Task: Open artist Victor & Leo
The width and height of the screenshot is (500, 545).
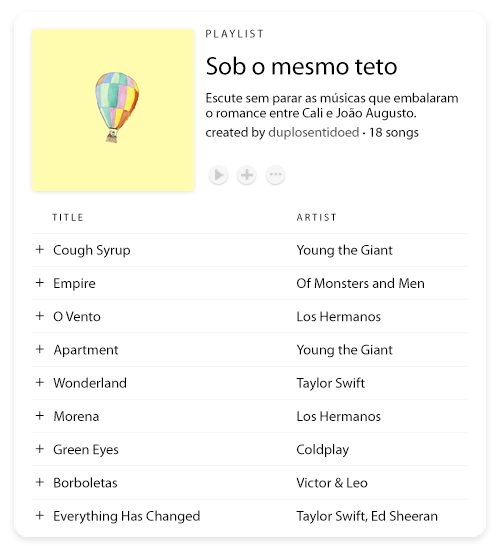Action: (332, 483)
